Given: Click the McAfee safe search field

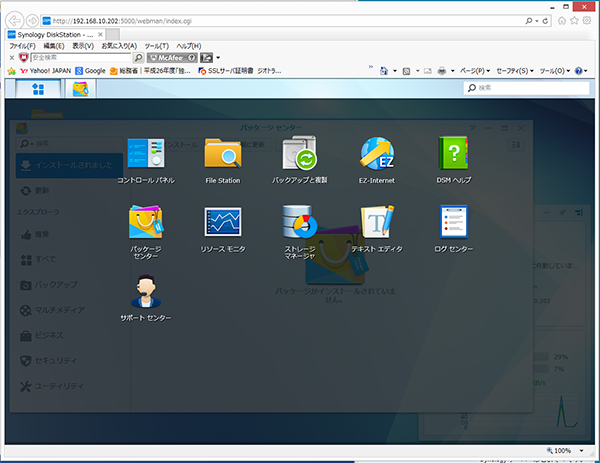Looking at the screenshot, I should tap(81, 57).
